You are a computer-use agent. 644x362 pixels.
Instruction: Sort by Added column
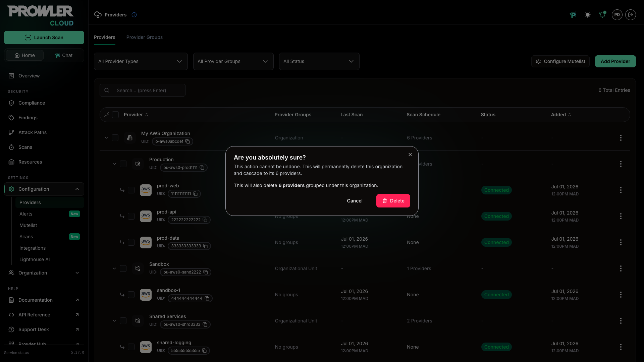pos(561,115)
